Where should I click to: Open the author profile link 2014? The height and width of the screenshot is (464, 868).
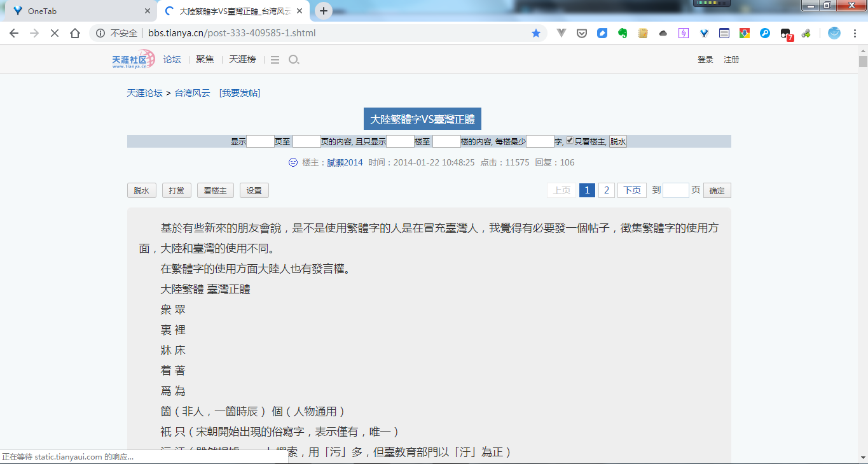[345, 162]
